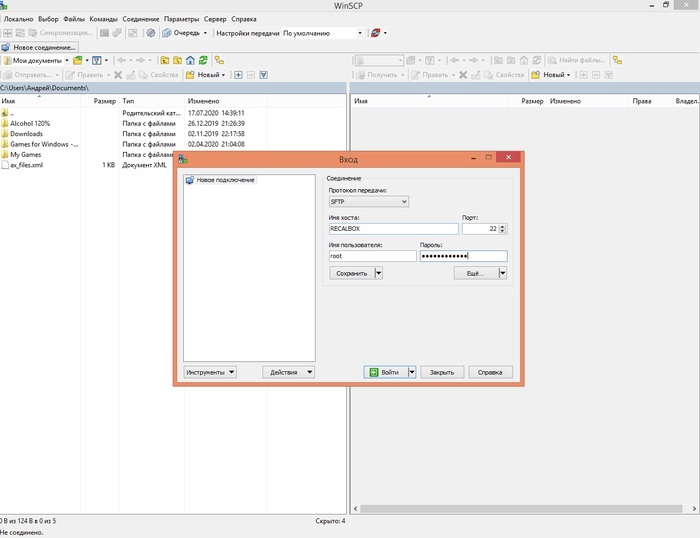Screen dimensions: 700x538
Task: Open the Options (Параметры) menu
Action: coord(181,19)
